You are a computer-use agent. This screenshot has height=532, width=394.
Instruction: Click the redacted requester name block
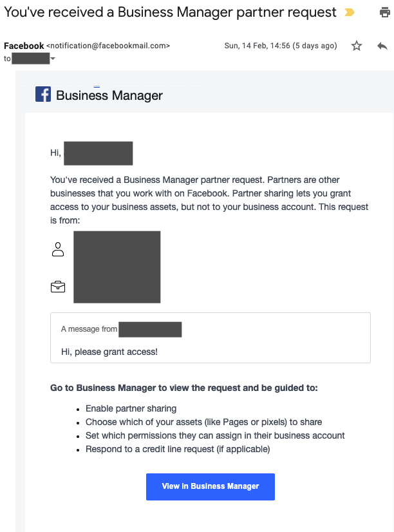click(117, 267)
